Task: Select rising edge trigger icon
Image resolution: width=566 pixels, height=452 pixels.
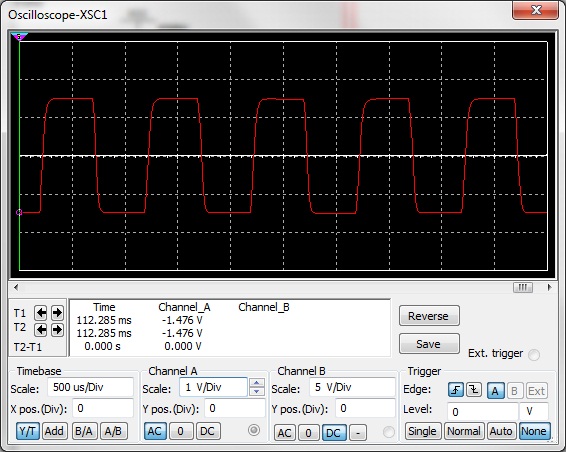Action: (x=456, y=390)
